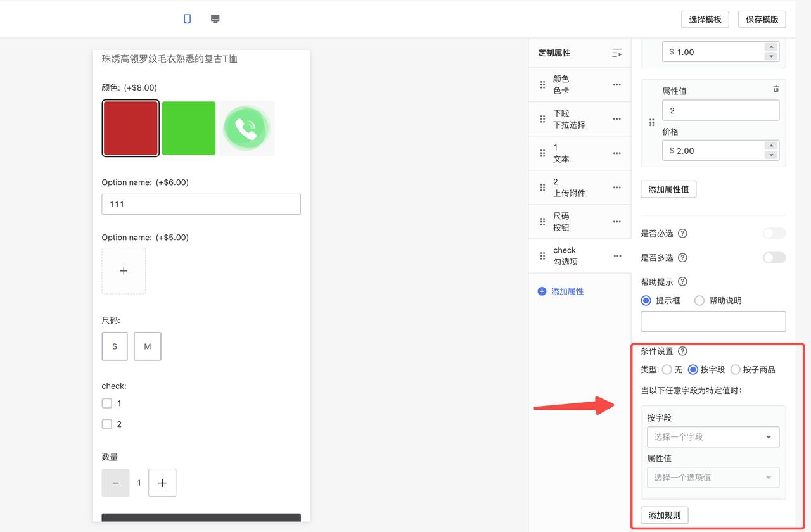The width and height of the screenshot is (811, 532).
Task: Increase the $2.00 price with up arrow
Action: 771,146
